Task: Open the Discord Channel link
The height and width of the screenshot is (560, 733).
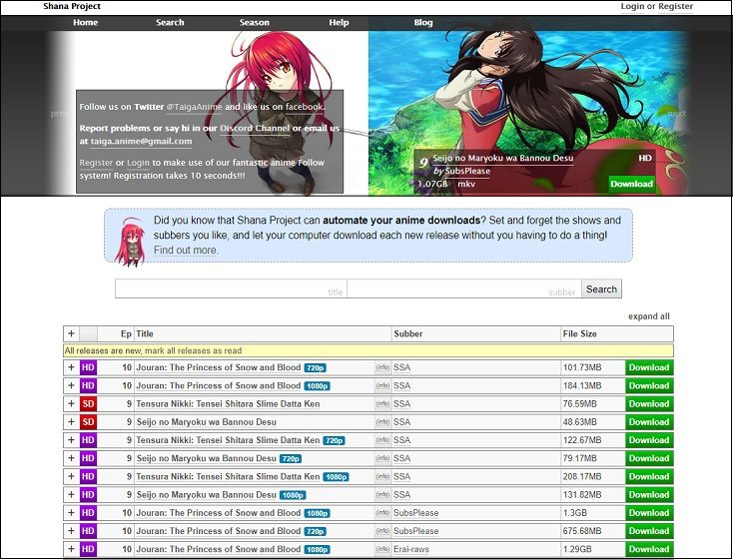Action: click(x=255, y=129)
